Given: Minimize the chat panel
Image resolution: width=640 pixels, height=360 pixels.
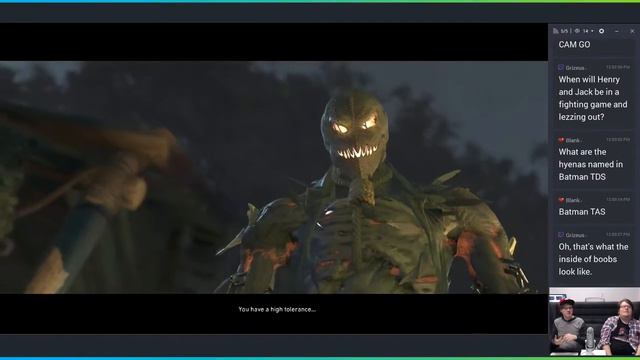Looking at the screenshot, I should click(617, 31).
